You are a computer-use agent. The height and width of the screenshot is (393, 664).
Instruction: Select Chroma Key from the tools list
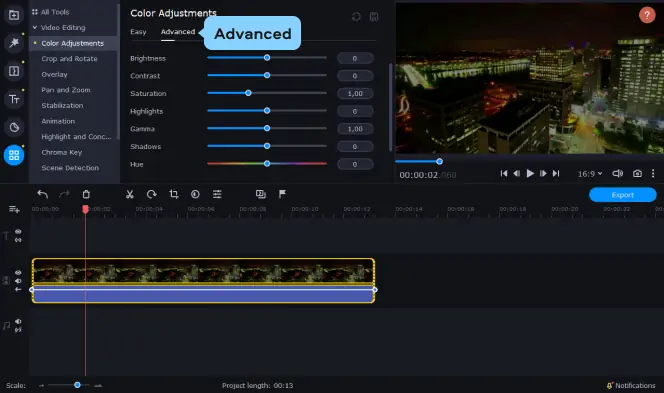[x=62, y=152]
